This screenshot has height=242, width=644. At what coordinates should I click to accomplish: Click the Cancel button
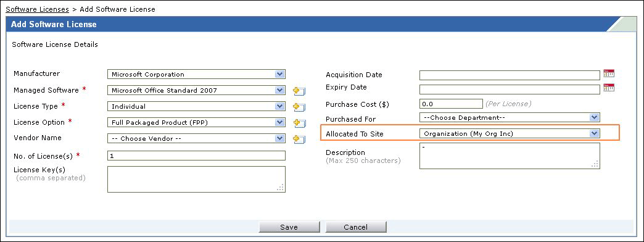click(356, 227)
